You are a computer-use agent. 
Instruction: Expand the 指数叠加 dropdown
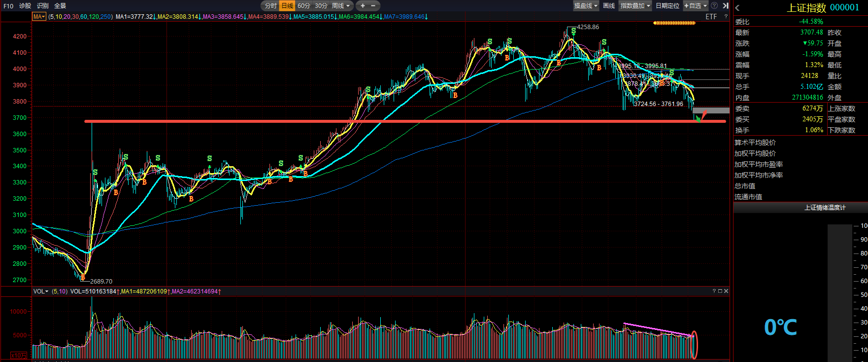635,6
